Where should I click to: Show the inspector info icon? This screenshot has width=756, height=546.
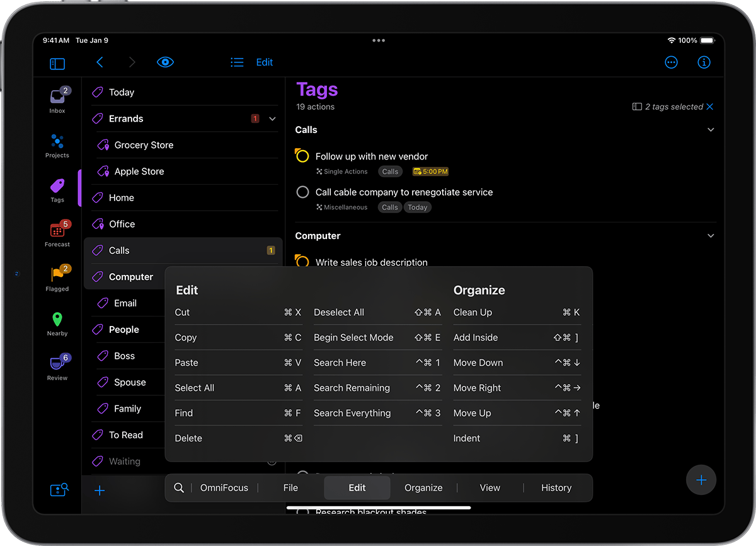[704, 62]
